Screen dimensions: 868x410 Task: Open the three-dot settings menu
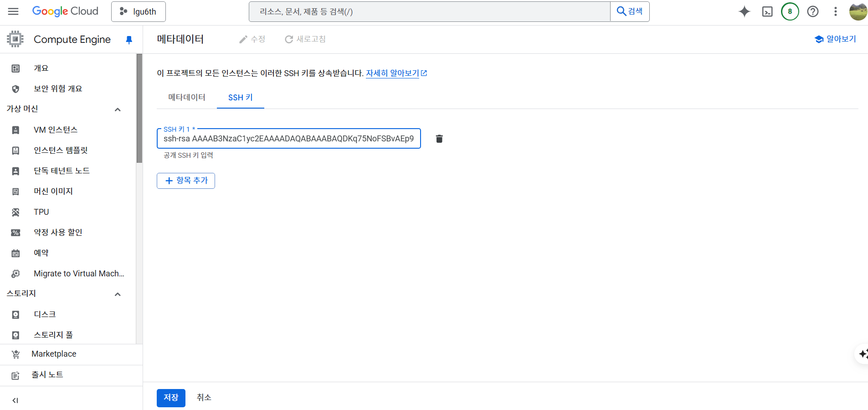pos(835,11)
